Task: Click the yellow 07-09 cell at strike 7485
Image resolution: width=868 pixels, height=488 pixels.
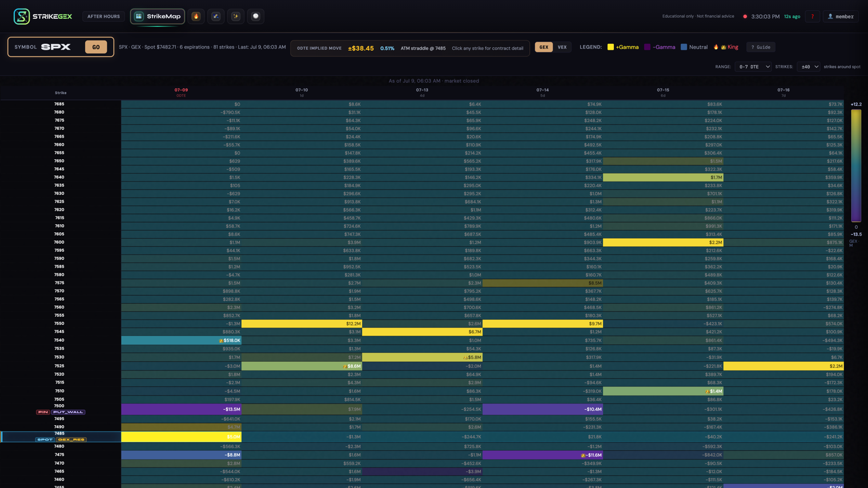Action: click(181, 437)
